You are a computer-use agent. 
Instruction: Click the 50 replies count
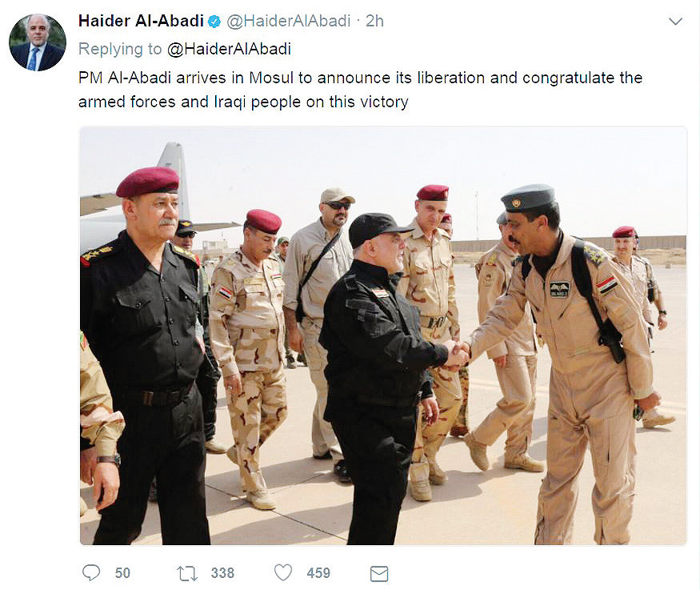[x=122, y=572]
